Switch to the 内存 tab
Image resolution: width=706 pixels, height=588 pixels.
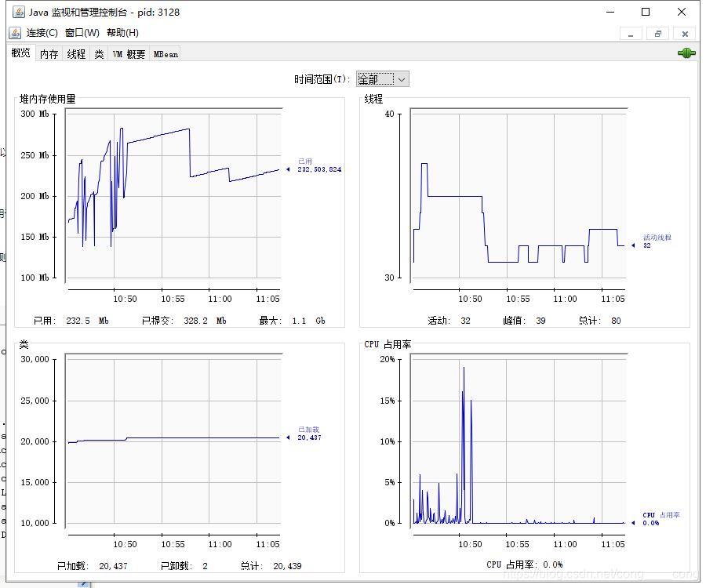[x=49, y=54]
